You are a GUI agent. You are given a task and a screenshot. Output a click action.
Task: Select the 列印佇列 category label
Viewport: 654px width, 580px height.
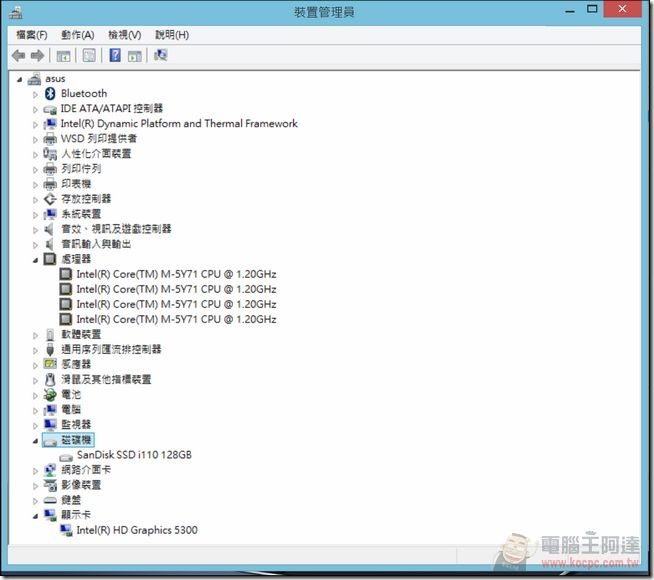tap(81, 168)
